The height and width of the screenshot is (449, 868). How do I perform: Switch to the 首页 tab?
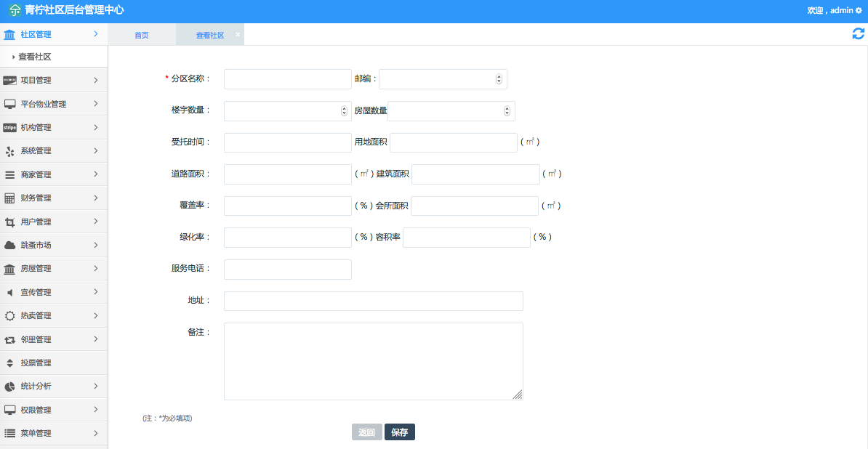[x=142, y=35]
